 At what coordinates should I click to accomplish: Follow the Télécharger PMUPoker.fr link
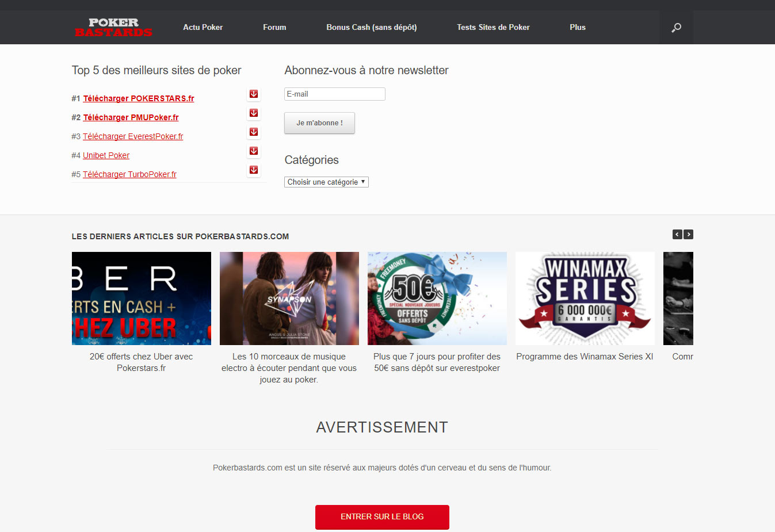[131, 117]
